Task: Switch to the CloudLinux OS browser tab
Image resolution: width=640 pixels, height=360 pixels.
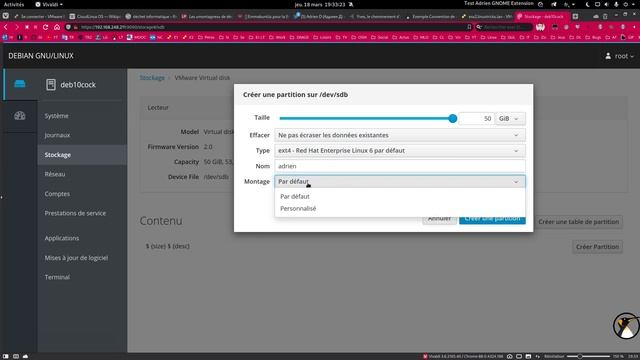Action: point(95,16)
